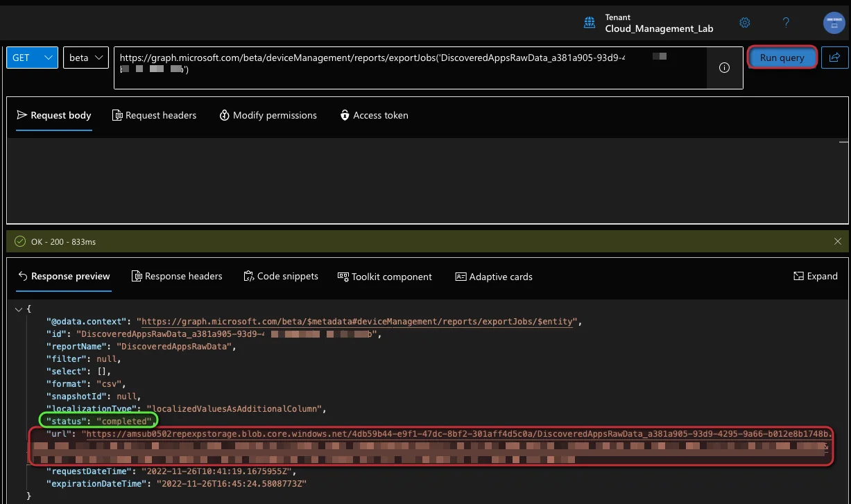851x504 pixels.
Task: Open the beta version dropdown
Action: coord(86,58)
